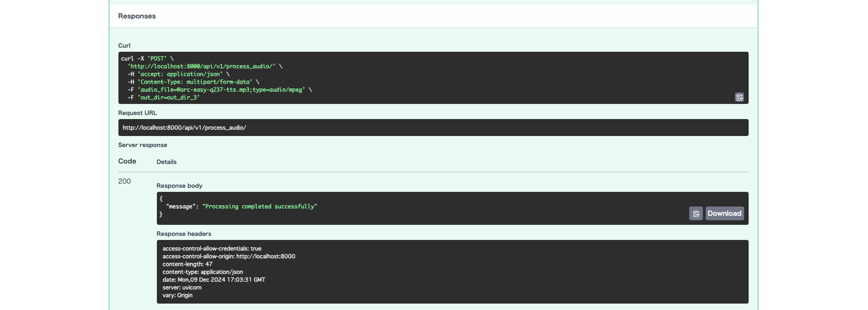Click the audio_file form parameter line
This screenshot has height=310, width=868.
[x=220, y=90]
